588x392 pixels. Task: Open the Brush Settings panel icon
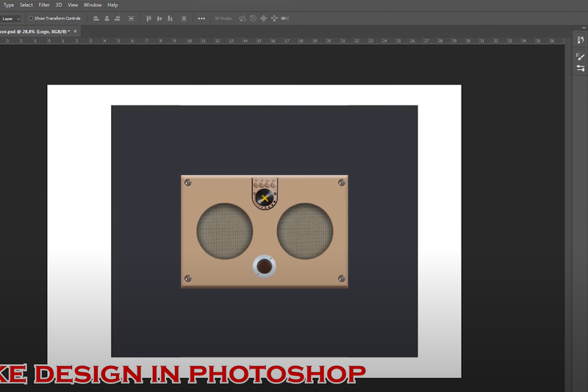point(580,56)
